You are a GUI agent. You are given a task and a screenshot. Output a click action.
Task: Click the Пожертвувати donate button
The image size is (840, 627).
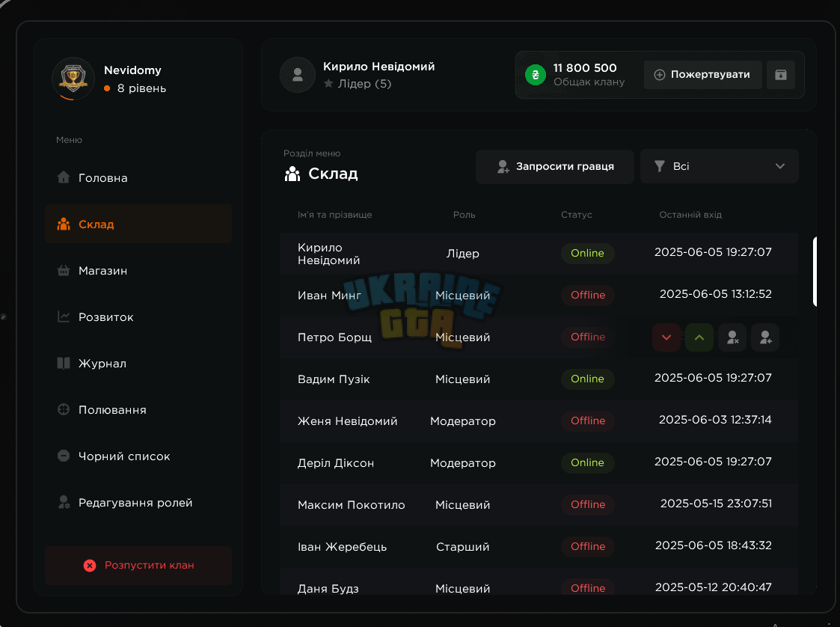(x=703, y=75)
